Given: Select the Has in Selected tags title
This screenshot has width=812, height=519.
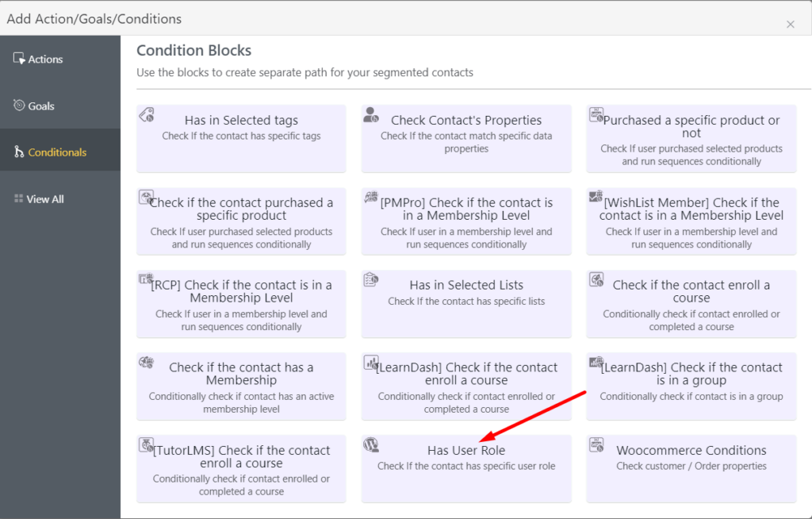Looking at the screenshot, I should point(241,121).
